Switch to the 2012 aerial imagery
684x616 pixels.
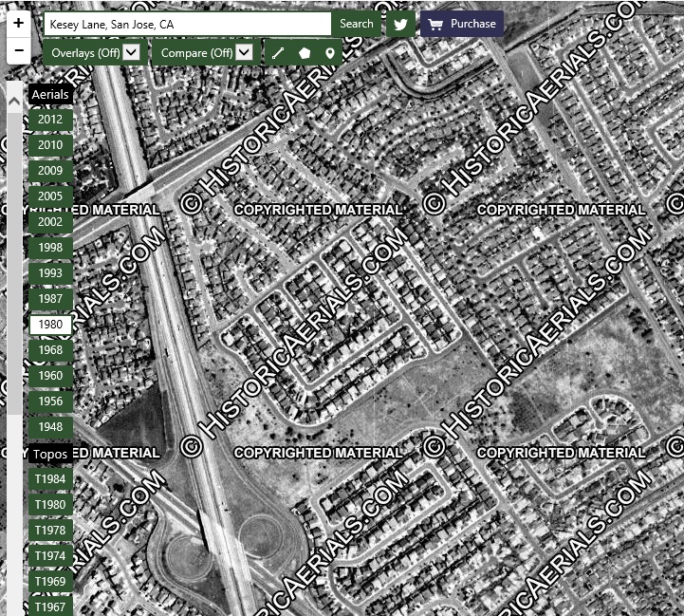(x=50, y=120)
